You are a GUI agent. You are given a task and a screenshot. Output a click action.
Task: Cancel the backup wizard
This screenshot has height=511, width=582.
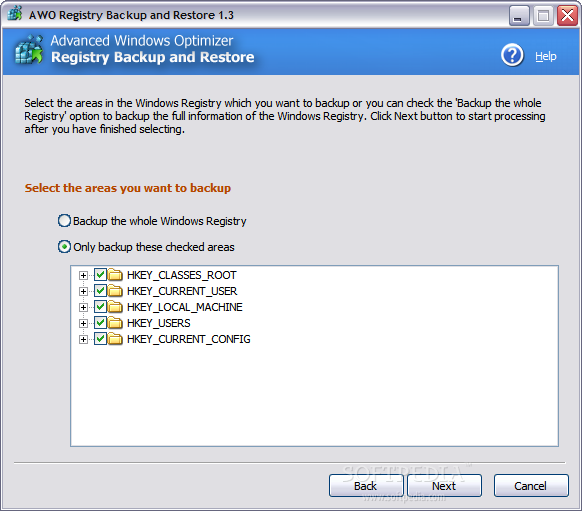tap(531, 485)
